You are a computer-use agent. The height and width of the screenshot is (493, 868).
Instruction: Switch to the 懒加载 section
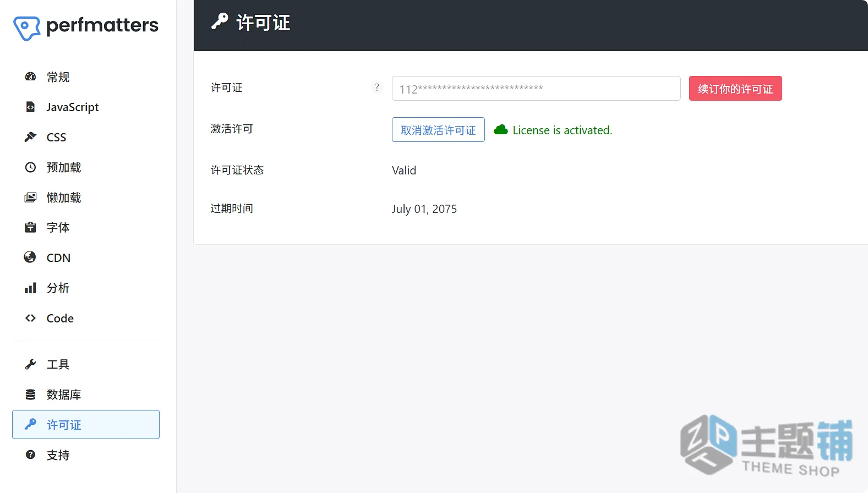86,198
